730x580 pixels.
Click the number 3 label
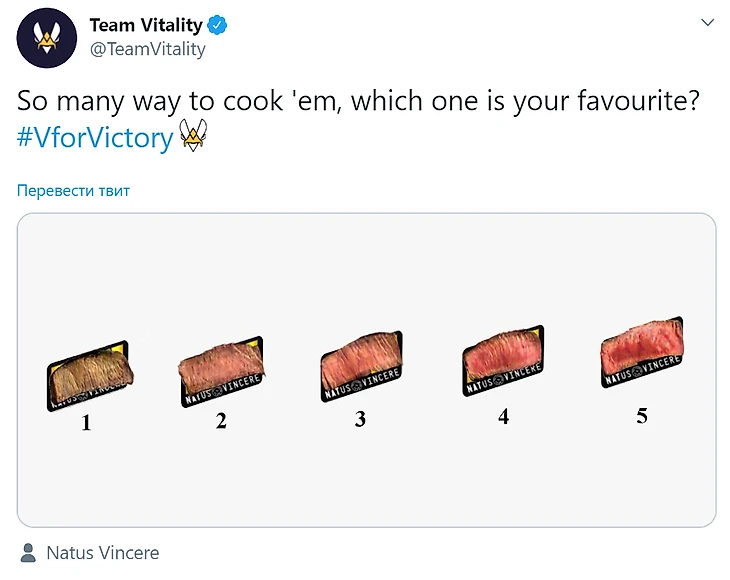point(360,419)
